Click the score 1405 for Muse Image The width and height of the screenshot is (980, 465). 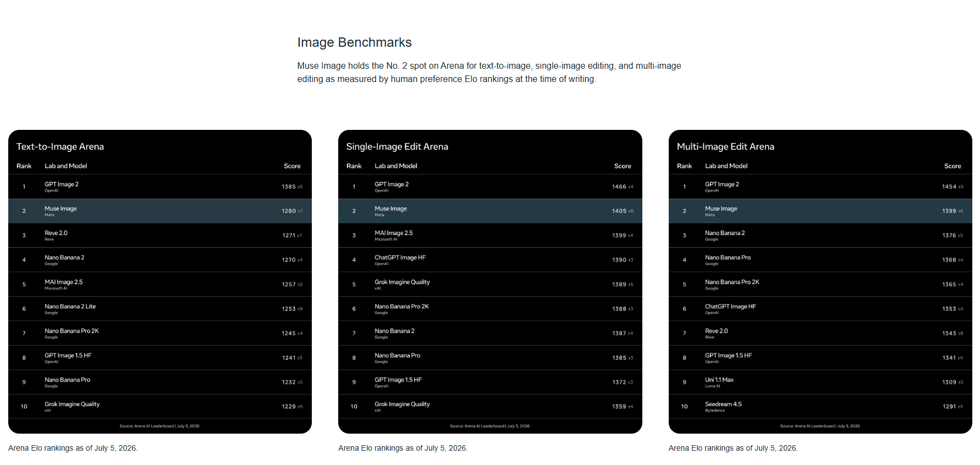pos(619,211)
